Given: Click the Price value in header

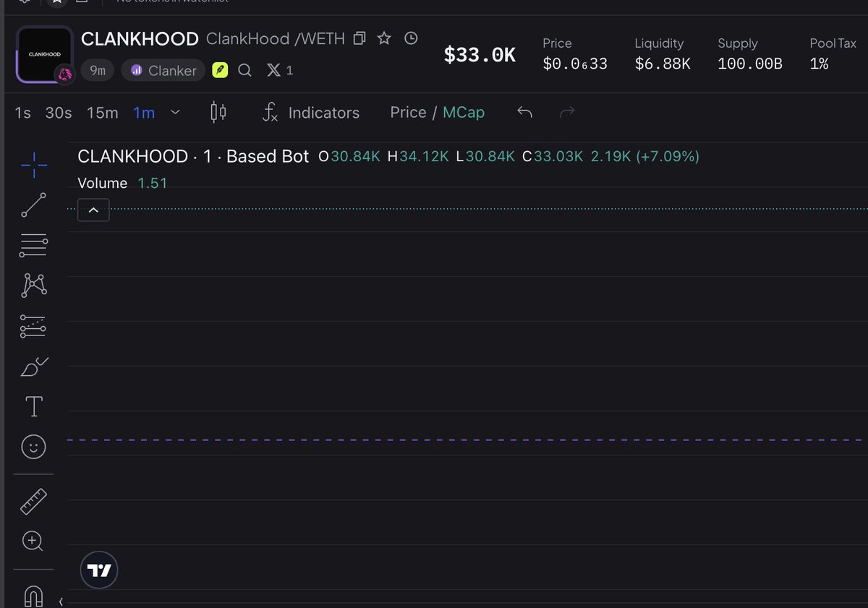Looking at the screenshot, I should (x=575, y=64).
